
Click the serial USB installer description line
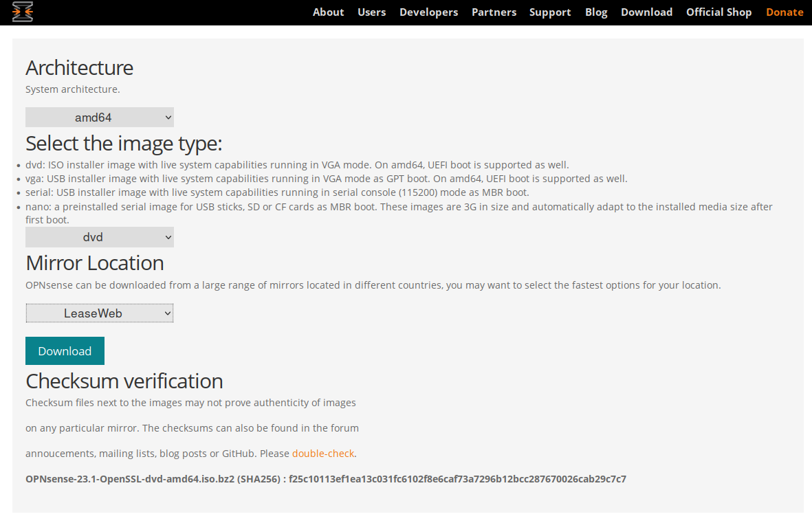(277, 192)
